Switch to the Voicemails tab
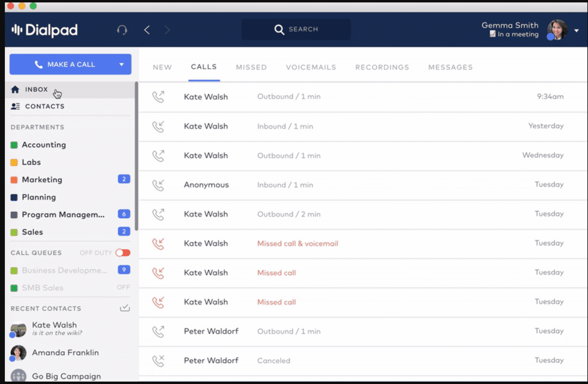Screen dimensions: 588x384 pos(311,67)
